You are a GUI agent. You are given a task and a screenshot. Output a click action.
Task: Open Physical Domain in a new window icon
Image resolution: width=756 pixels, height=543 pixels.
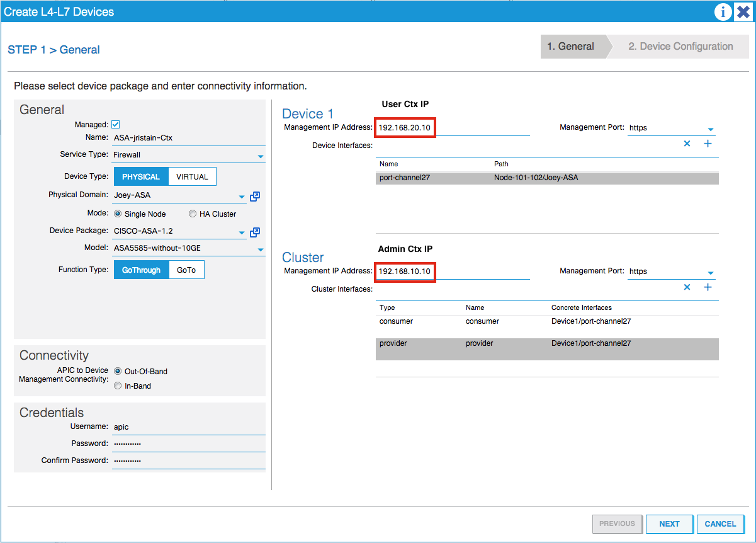coord(255,197)
